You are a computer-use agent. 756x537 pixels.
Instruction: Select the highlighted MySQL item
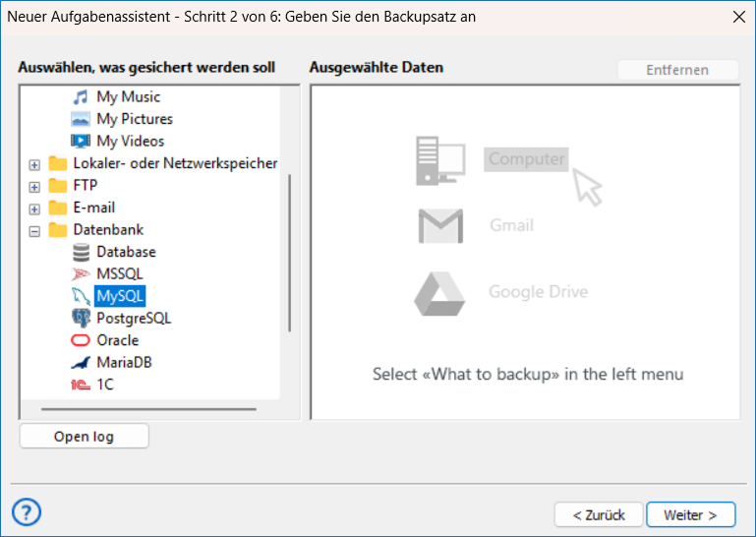pyautogui.click(x=120, y=296)
